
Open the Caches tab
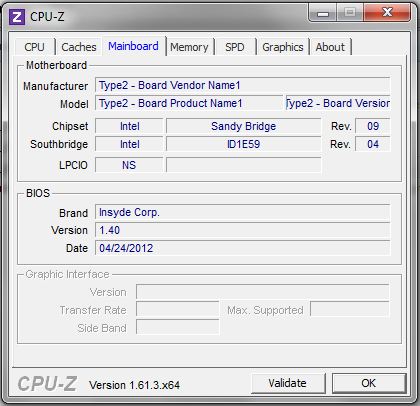point(79,47)
